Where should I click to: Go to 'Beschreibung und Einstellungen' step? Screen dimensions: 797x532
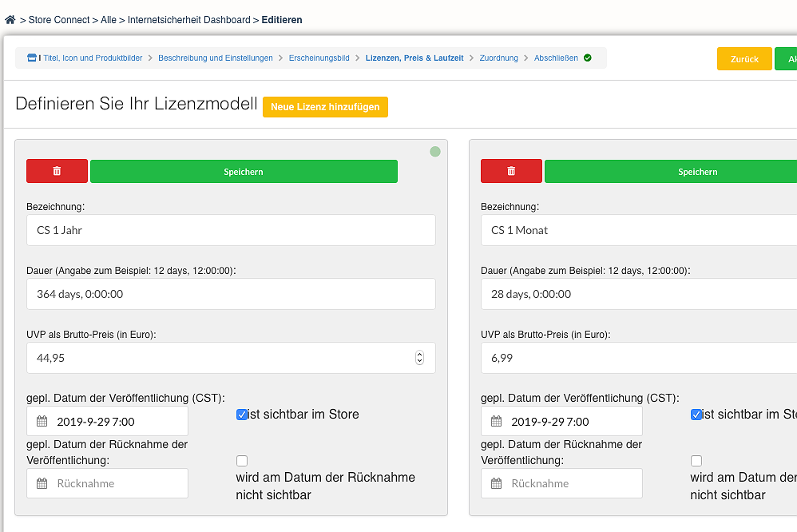point(215,58)
